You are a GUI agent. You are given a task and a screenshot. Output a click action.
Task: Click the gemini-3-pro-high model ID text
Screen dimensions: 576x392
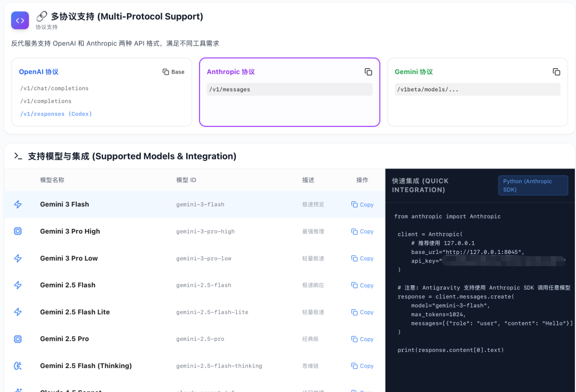[205, 231]
